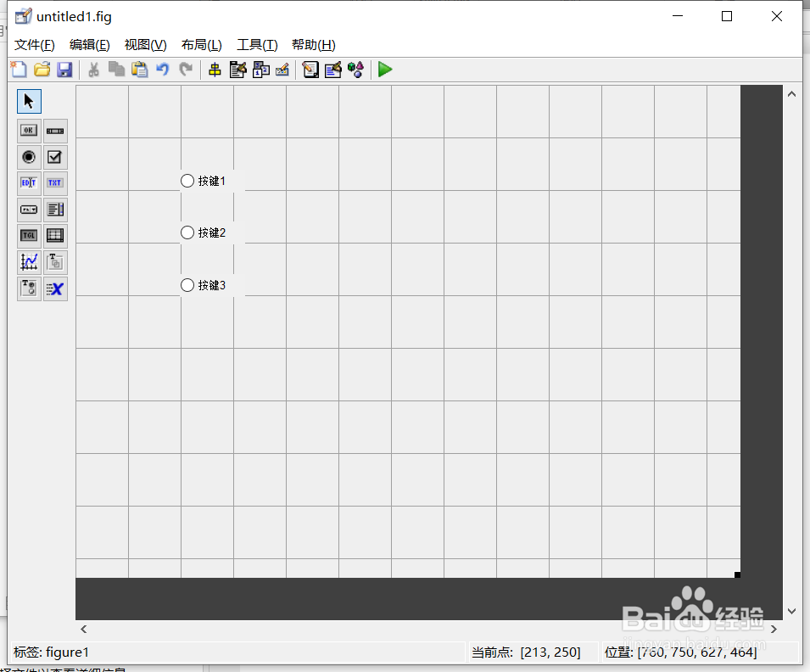Click the vertical scrollbar down arrow
The width and height of the screenshot is (810, 672).
coord(791,611)
